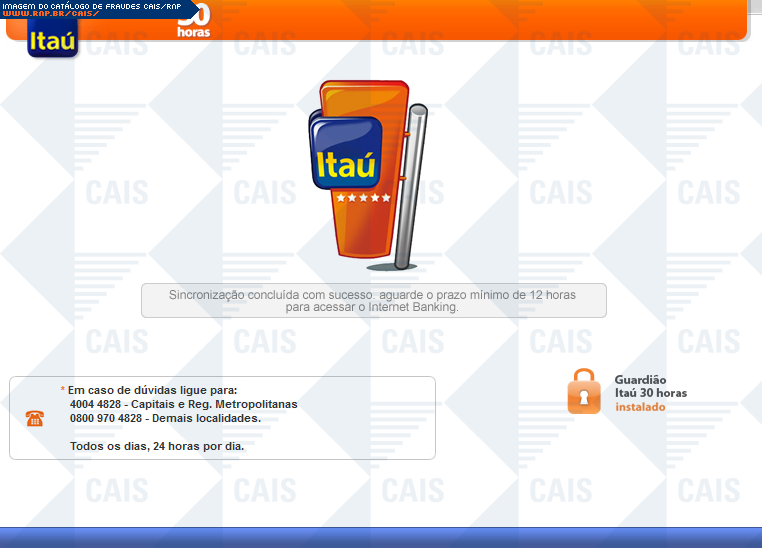Click the 'Guardião Itaú 30 horas' label

650,386
